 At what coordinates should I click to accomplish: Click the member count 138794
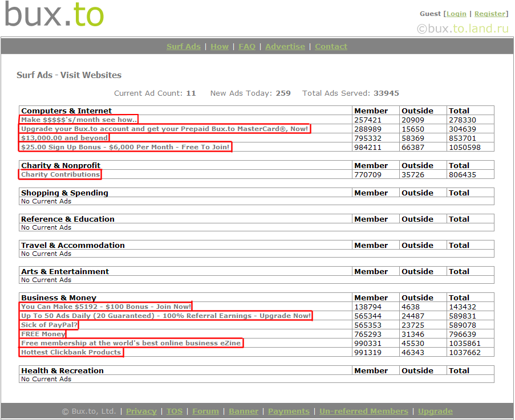(x=367, y=307)
